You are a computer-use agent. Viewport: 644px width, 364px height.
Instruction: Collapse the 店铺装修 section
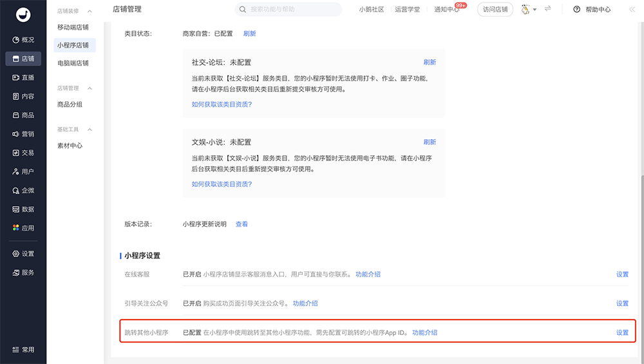point(90,12)
